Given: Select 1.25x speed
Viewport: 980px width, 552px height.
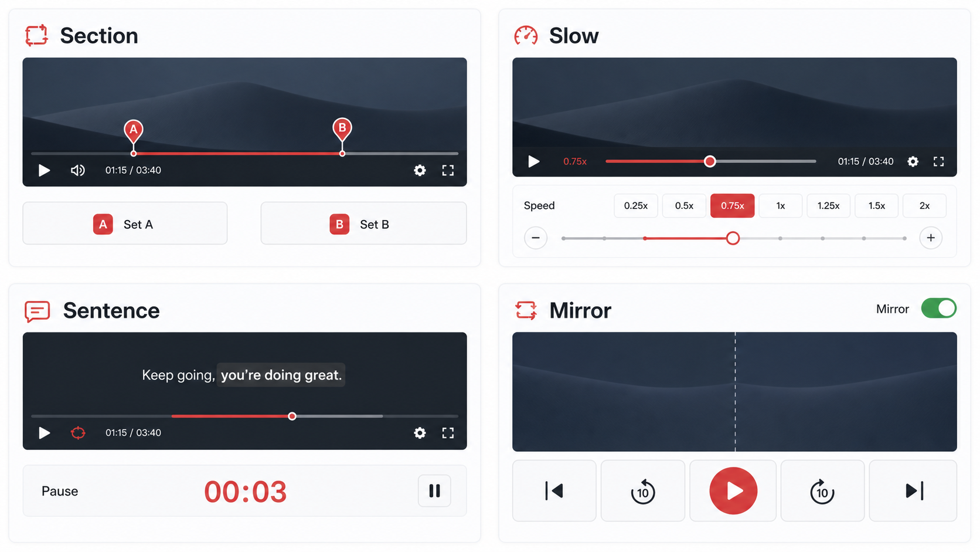Looking at the screenshot, I should tap(829, 206).
